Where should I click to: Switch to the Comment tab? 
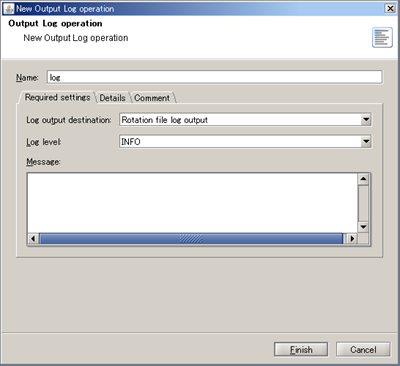click(152, 98)
